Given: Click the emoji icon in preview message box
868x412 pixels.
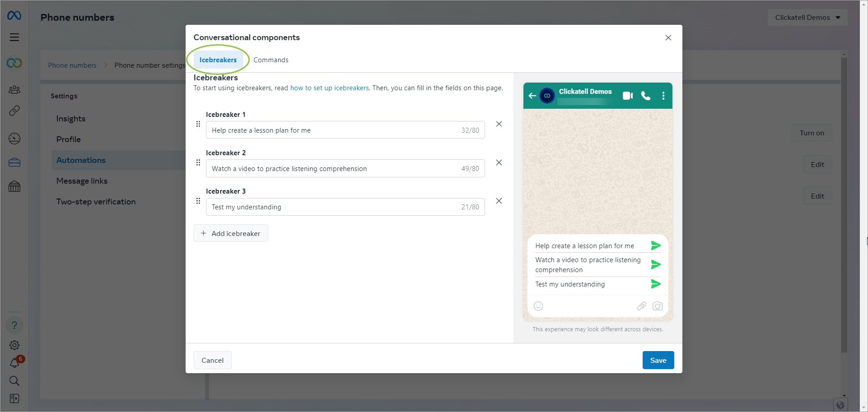Looking at the screenshot, I should click(x=538, y=306).
